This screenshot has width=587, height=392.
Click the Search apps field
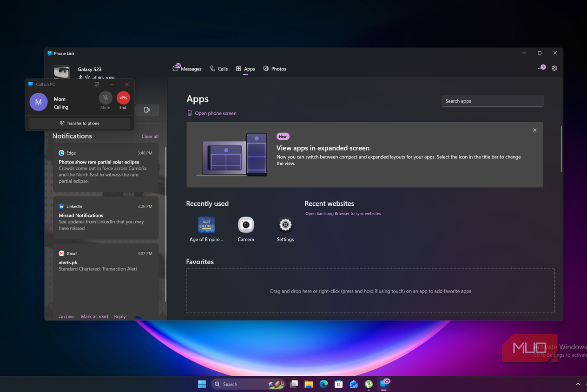(493, 101)
